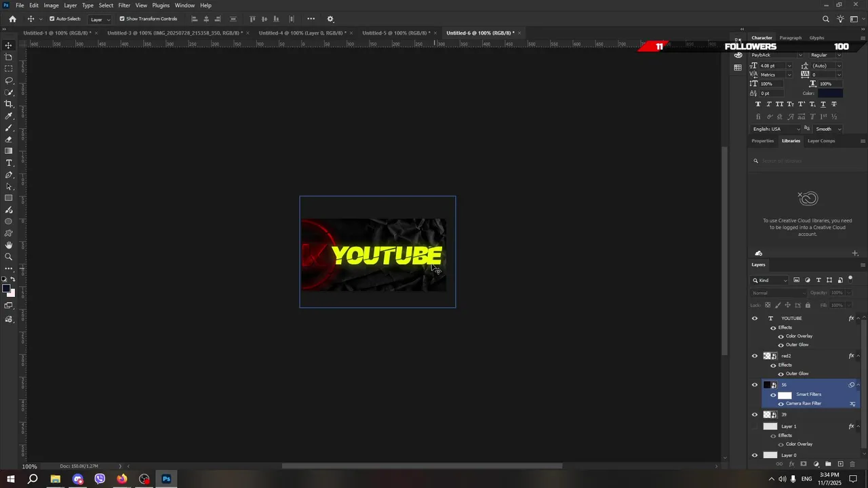Add adjustment layer from half-circle icon
Screen dimensions: 868x488
click(816, 464)
